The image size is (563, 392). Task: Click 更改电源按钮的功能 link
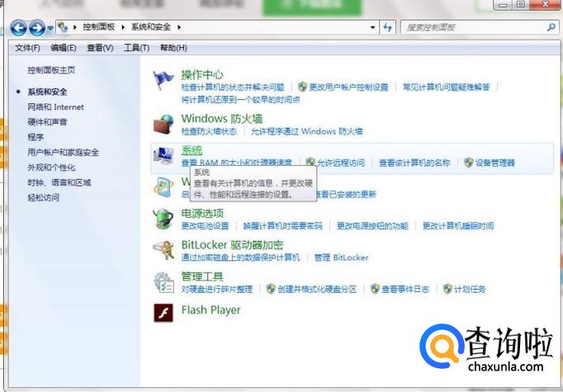click(x=372, y=226)
